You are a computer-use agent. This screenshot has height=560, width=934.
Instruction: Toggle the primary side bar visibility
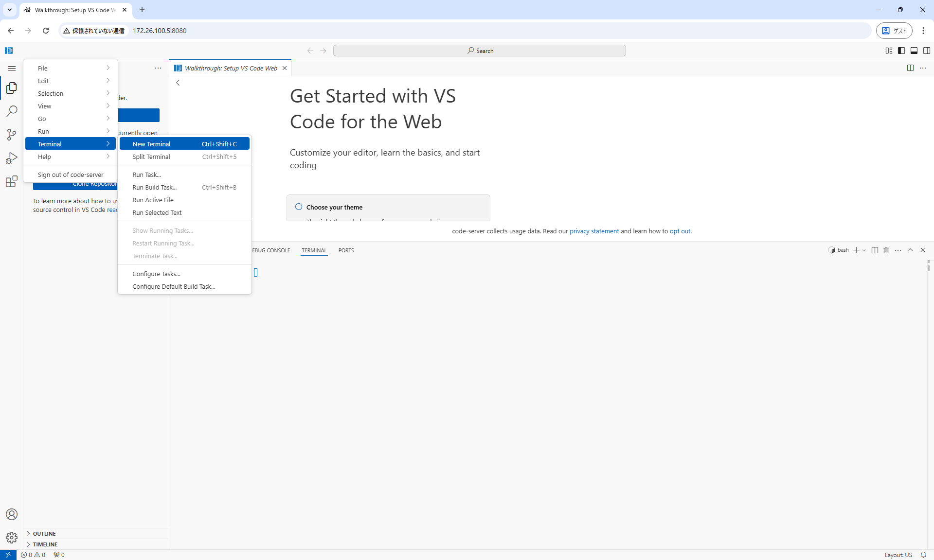901,51
